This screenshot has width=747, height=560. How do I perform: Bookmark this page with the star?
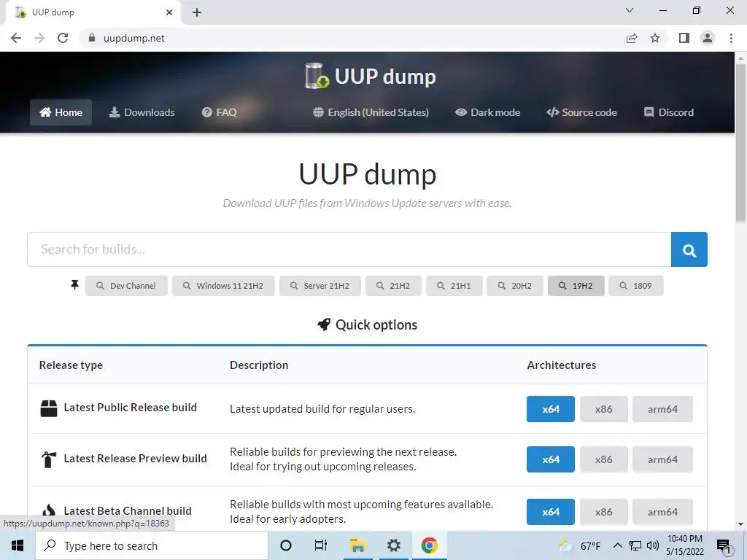(x=655, y=38)
